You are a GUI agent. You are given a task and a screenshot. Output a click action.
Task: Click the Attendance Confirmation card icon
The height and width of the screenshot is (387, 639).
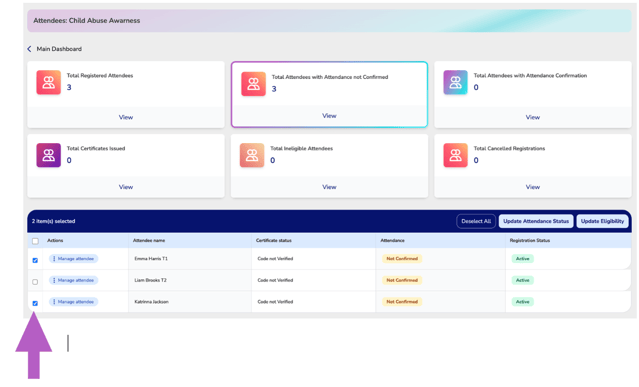point(455,82)
